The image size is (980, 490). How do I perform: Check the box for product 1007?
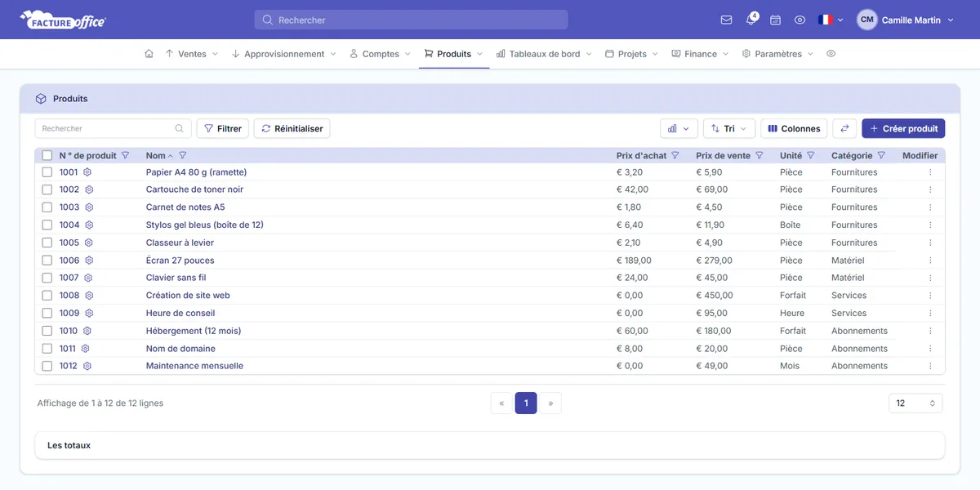pyautogui.click(x=47, y=278)
